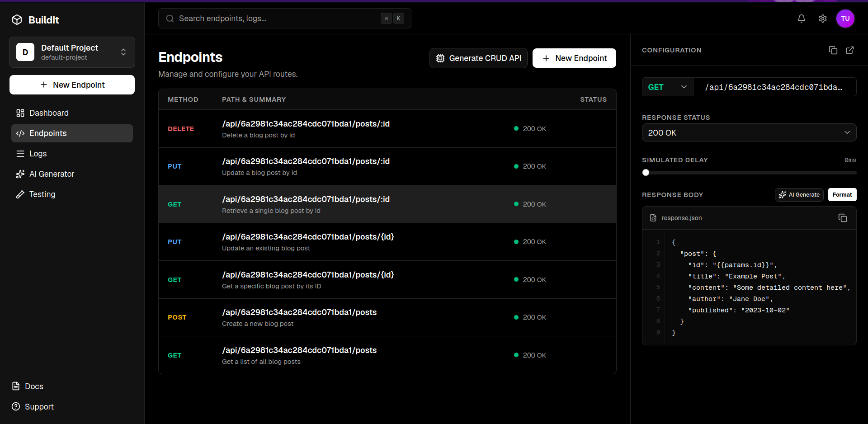
Task: Click the Support help circle icon
Action: [x=16, y=407]
